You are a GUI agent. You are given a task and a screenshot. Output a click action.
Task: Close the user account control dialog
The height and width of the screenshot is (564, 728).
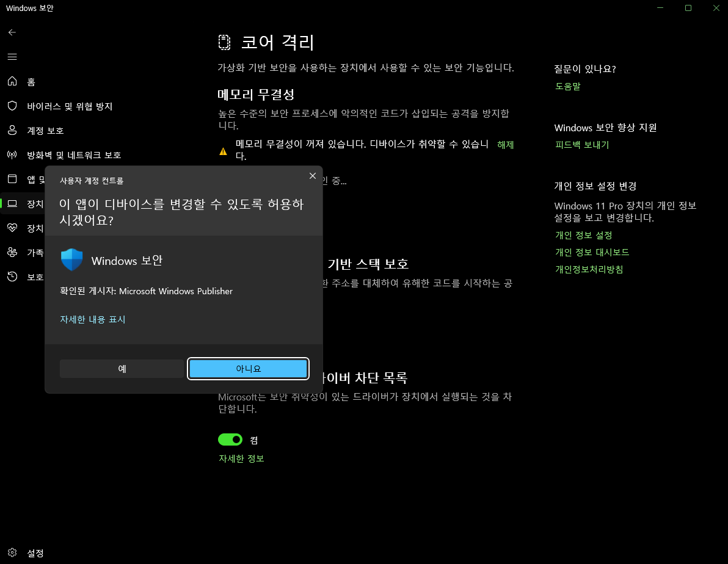pyautogui.click(x=313, y=176)
